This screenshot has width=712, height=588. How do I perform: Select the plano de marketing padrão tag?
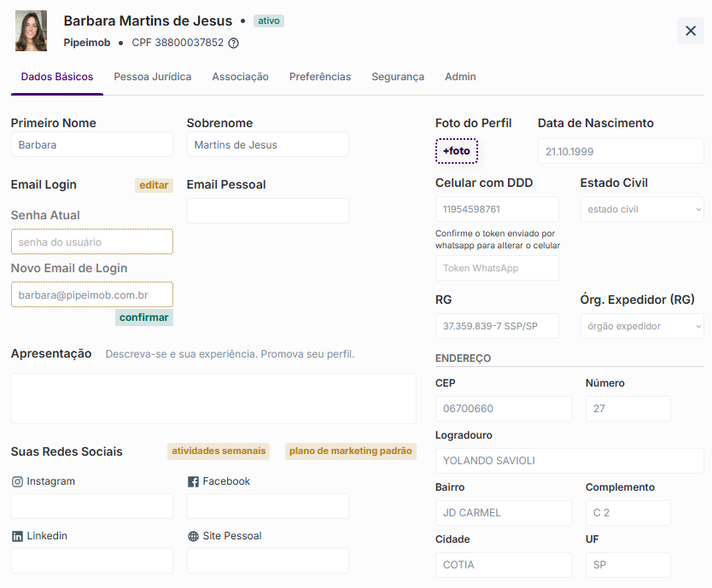(x=351, y=451)
